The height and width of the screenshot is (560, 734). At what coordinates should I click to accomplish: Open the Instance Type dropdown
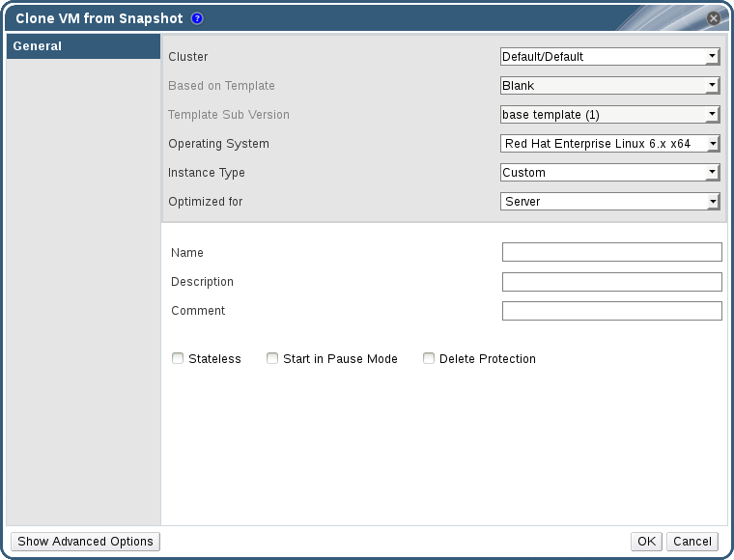pyautogui.click(x=610, y=173)
